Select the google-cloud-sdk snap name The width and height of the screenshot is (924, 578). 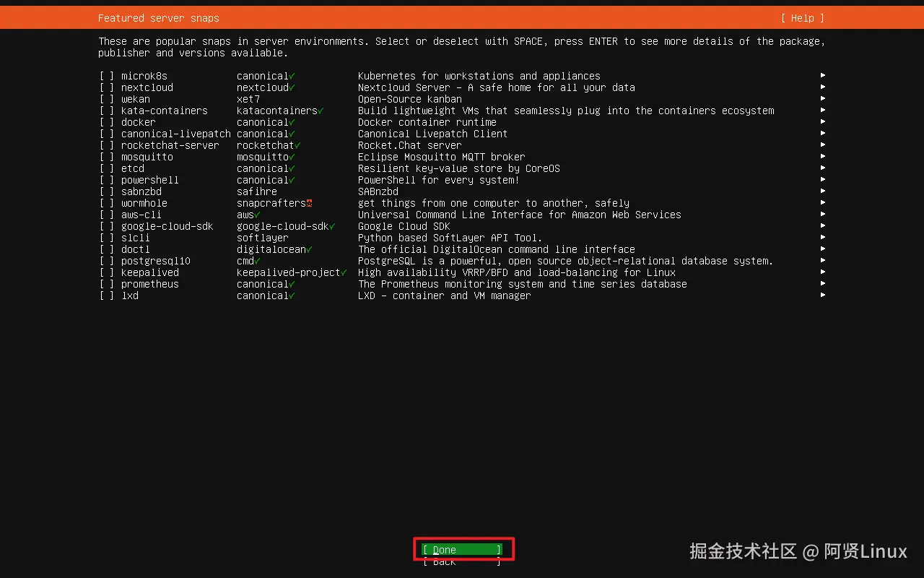coord(167,226)
